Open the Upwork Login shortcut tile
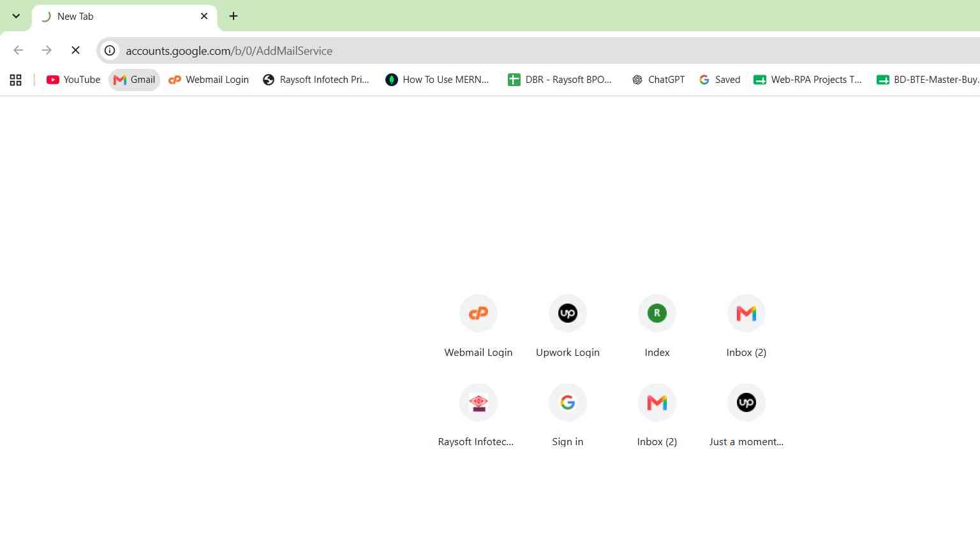This screenshot has width=980, height=551. [568, 327]
